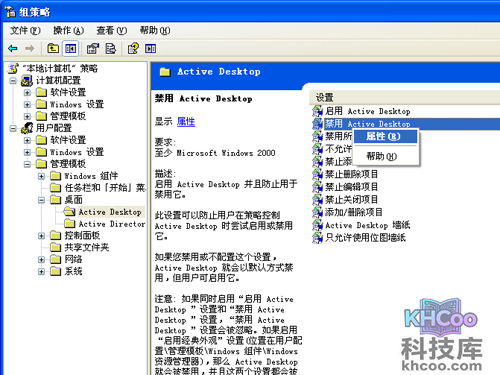This screenshot has width=500, height=375.
Task: Collapse the 桌面 node
Action: 41,200
